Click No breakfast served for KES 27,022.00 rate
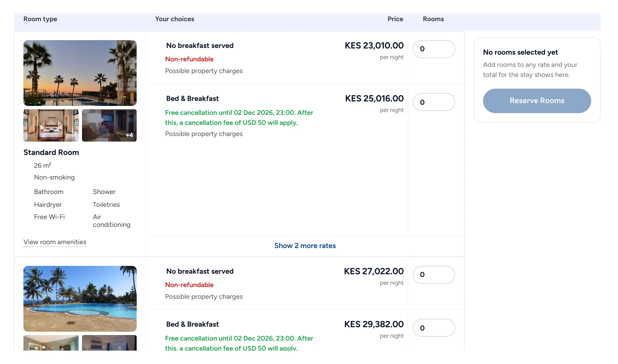 tap(200, 271)
